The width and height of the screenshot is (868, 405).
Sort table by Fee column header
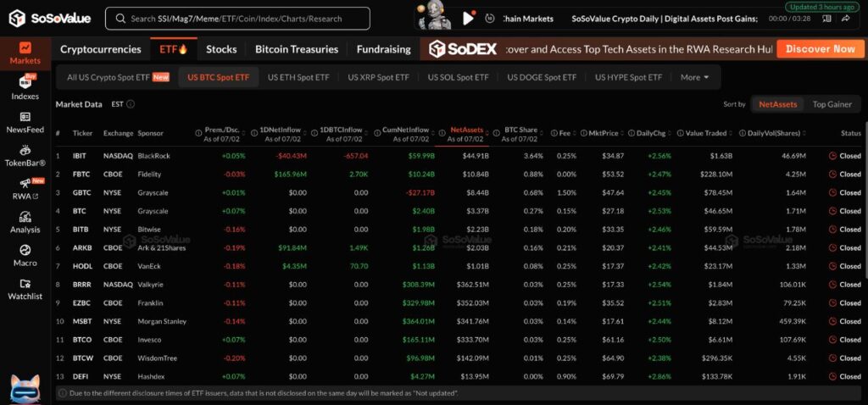(565, 133)
